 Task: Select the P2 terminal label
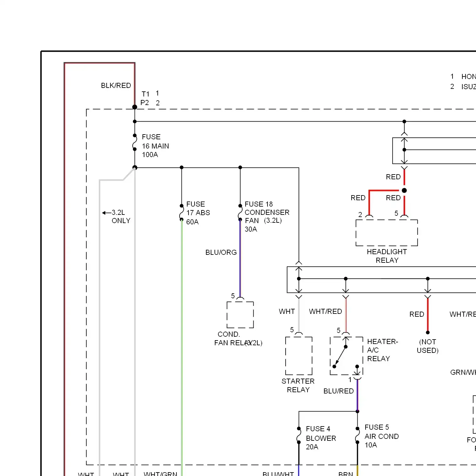coord(145,102)
